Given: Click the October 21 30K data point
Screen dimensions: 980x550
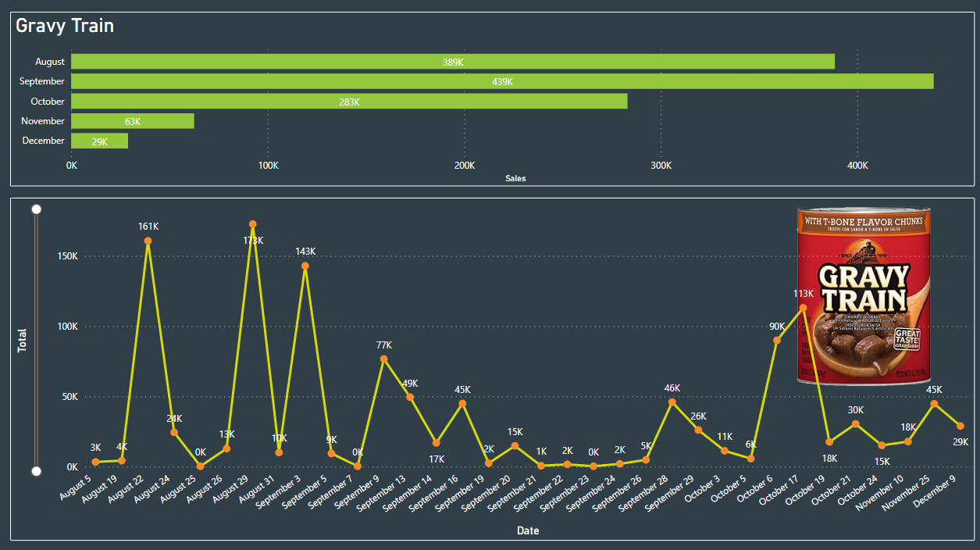Looking at the screenshot, I should click(x=856, y=423).
